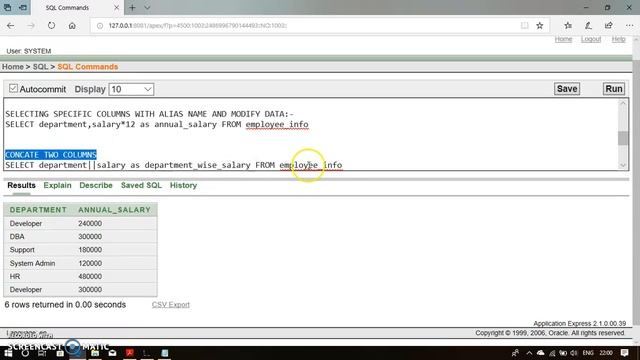Click the 480000 salary value
Image resolution: width=640 pixels, height=360 pixels.
coord(90,276)
